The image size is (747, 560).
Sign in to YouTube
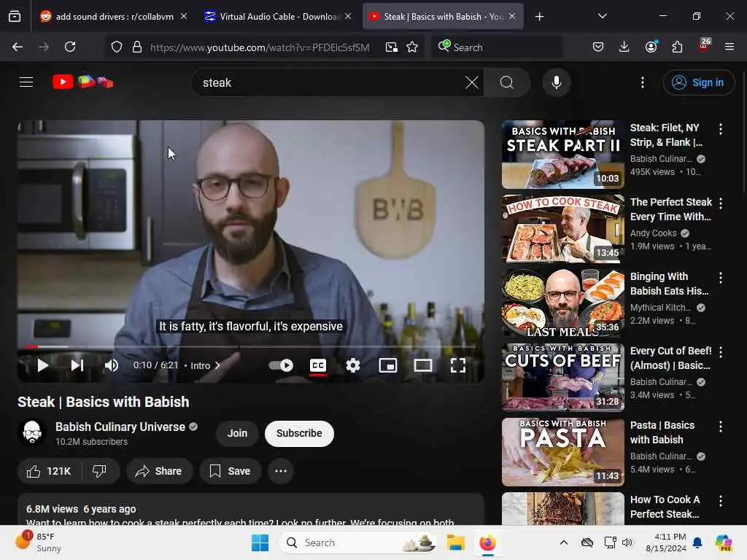tap(698, 82)
